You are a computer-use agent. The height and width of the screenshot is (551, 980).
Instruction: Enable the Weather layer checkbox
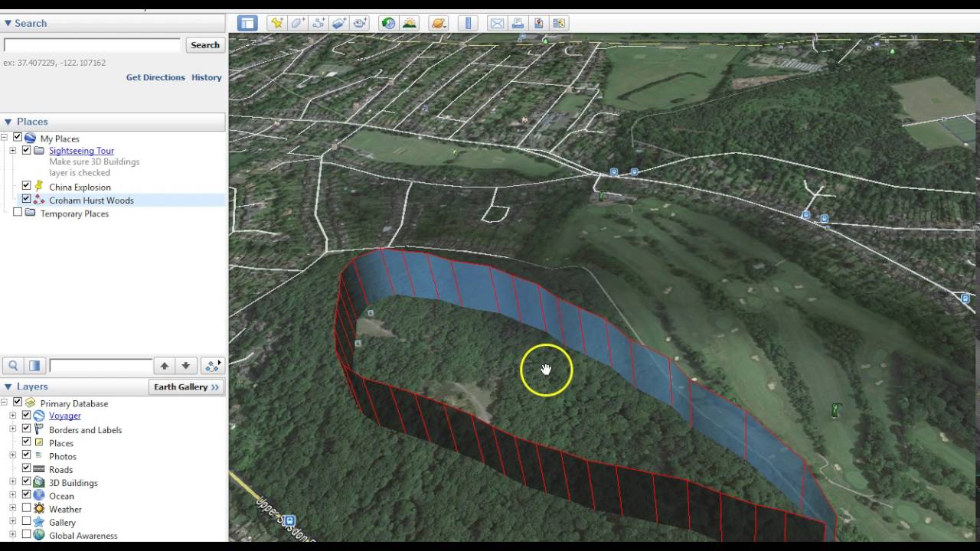point(27,508)
